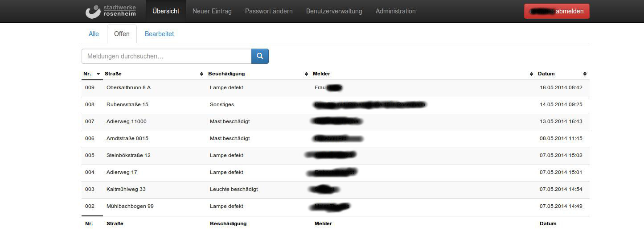The width and height of the screenshot is (644, 240).
Task: Select entry number 003
Action: pyautogui.click(x=90, y=189)
